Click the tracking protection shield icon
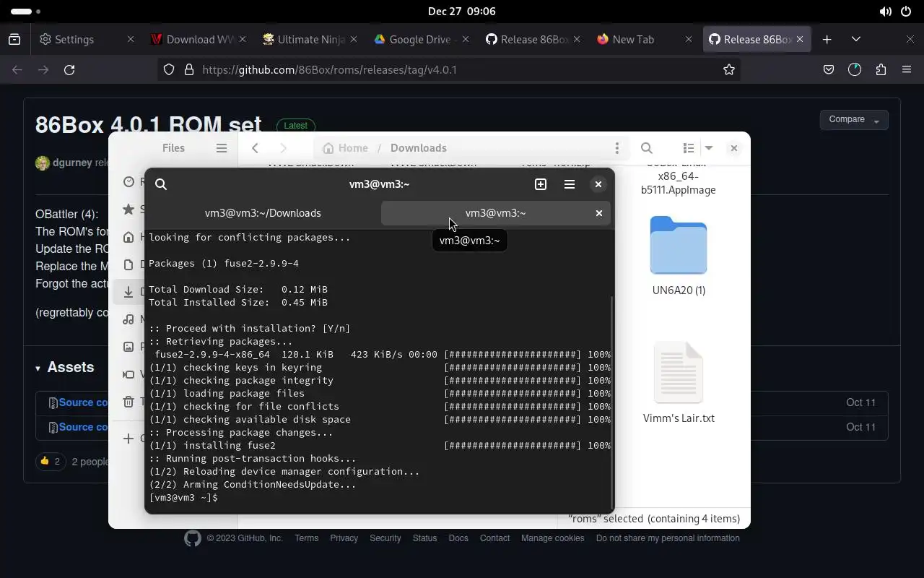 [169, 70]
